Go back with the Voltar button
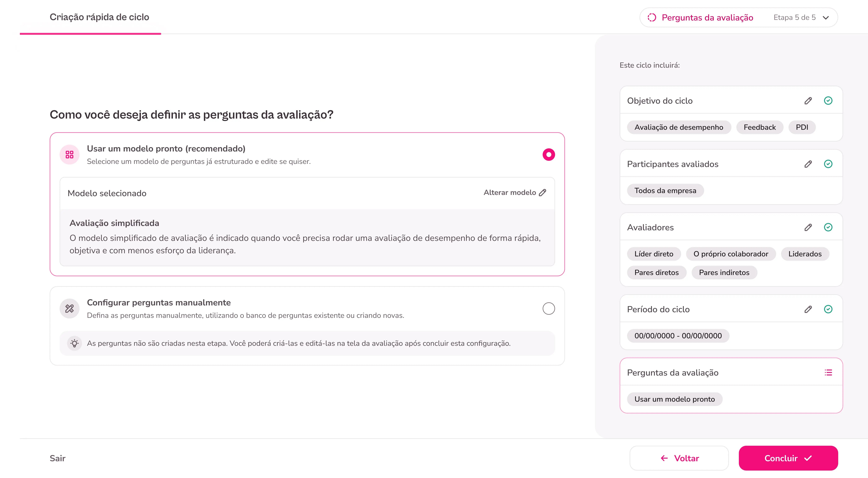 click(679, 458)
